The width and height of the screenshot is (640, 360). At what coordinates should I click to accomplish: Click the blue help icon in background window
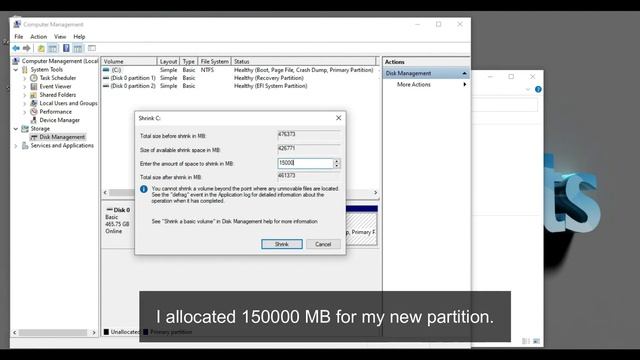point(538,89)
